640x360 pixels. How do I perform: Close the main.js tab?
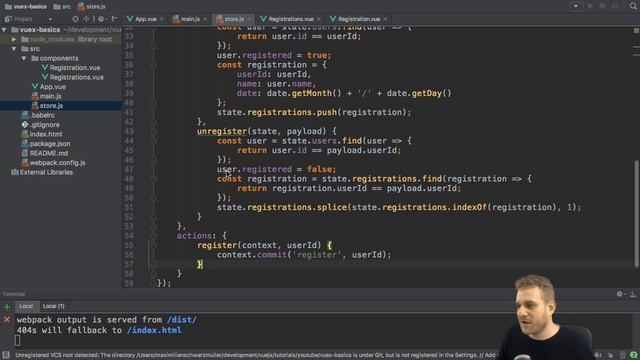point(205,19)
